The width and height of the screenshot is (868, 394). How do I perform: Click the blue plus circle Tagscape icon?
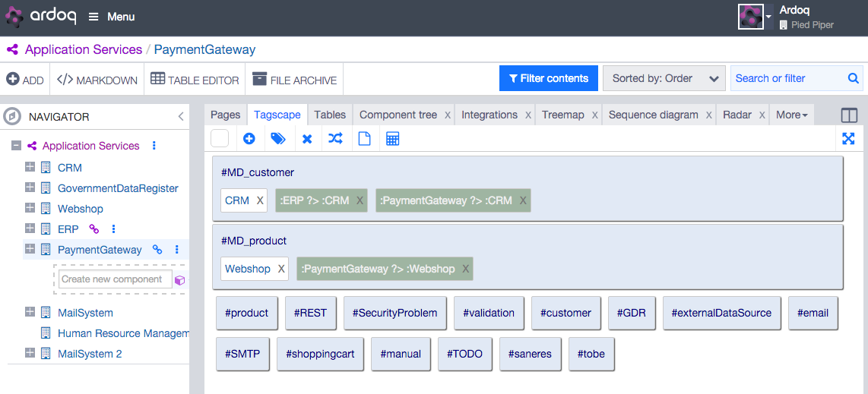(x=249, y=139)
